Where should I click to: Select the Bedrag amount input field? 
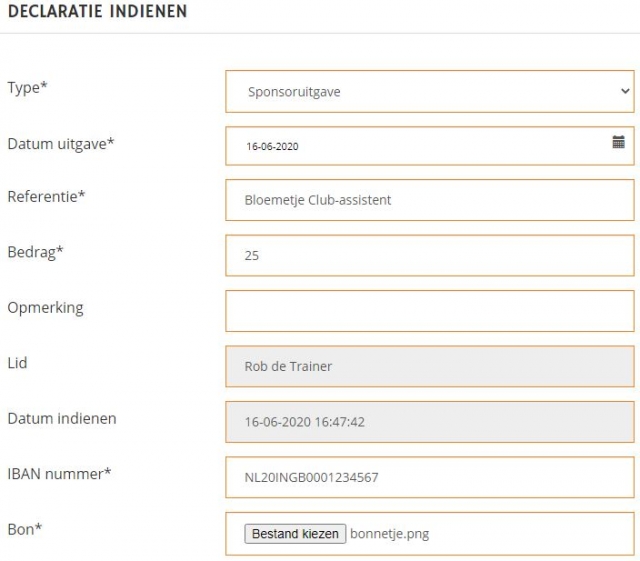(429, 255)
